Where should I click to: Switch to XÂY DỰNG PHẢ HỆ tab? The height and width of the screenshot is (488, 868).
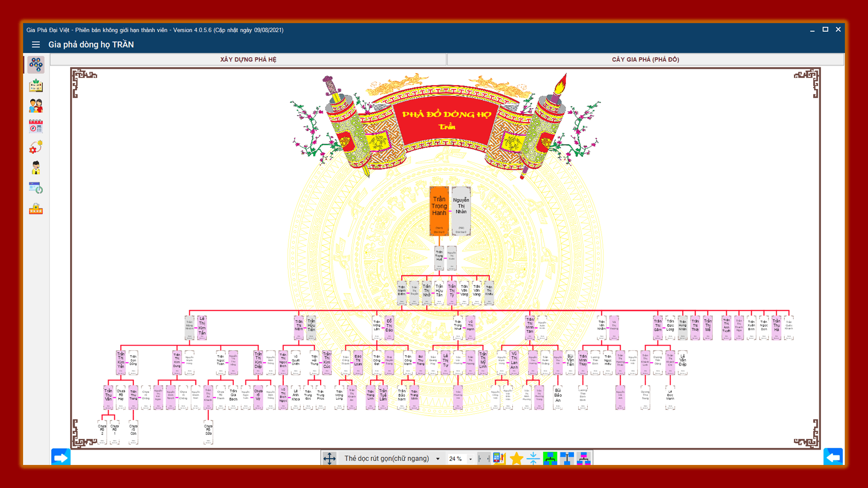pyautogui.click(x=248, y=59)
